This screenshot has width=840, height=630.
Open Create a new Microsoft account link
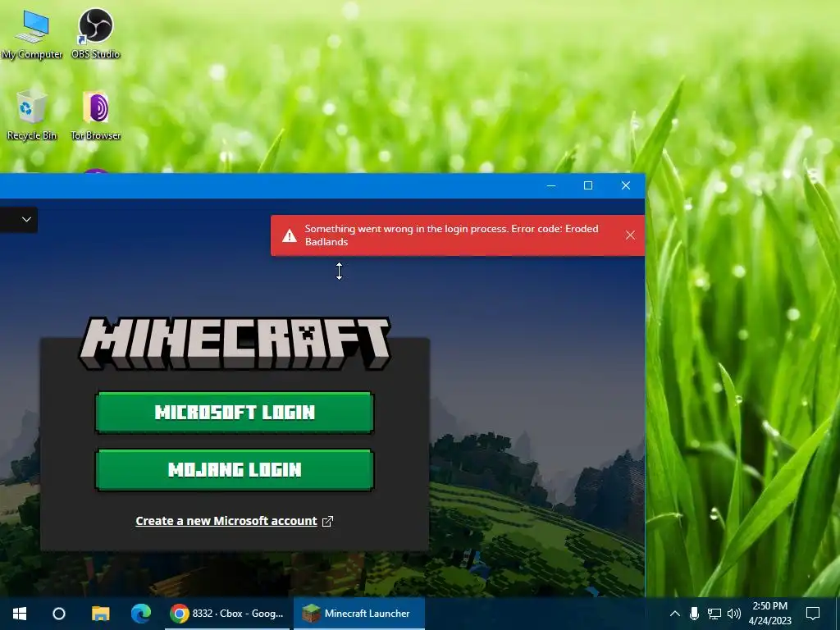(226, 521)
